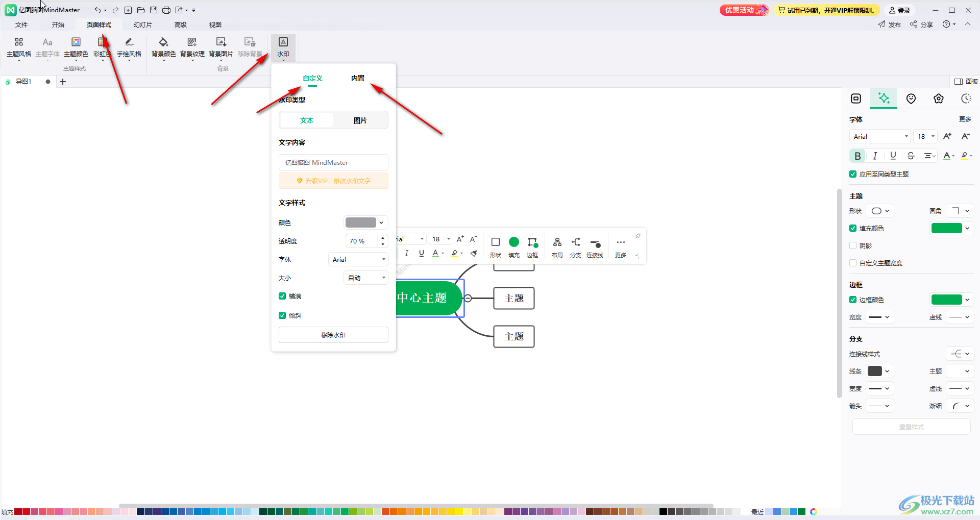Screen dimensions: 980x520
Task: Increase 透明度 opacity with stepper up arrow
Action: pyautogui.click(x=383, y=238)
